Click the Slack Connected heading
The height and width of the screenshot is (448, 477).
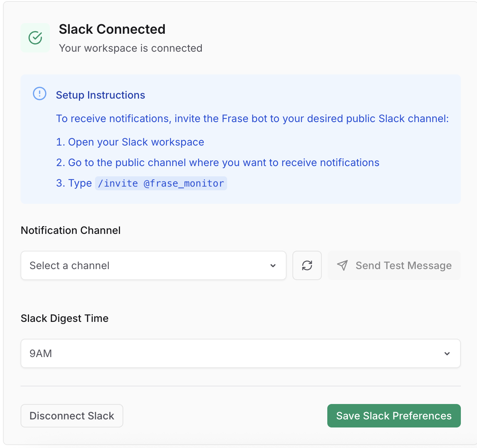[x=112, y=29]
